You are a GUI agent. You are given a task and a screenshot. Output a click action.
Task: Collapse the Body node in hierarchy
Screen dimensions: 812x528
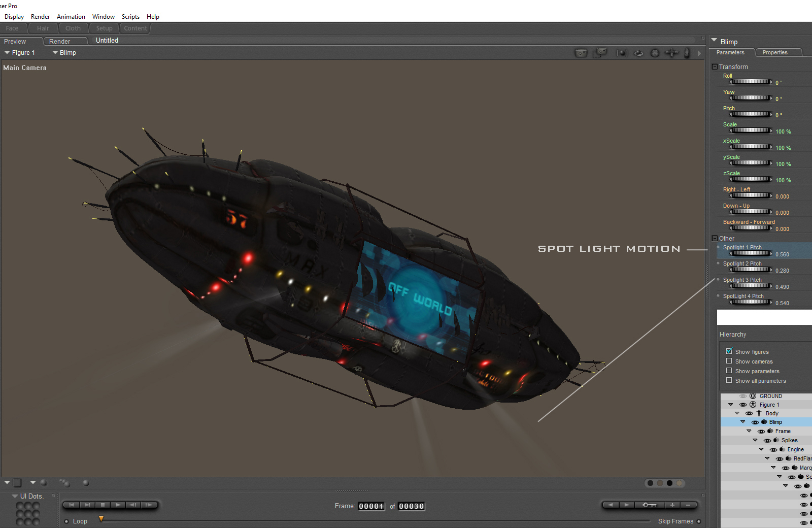pyautogui.click(x=737, y=413)
